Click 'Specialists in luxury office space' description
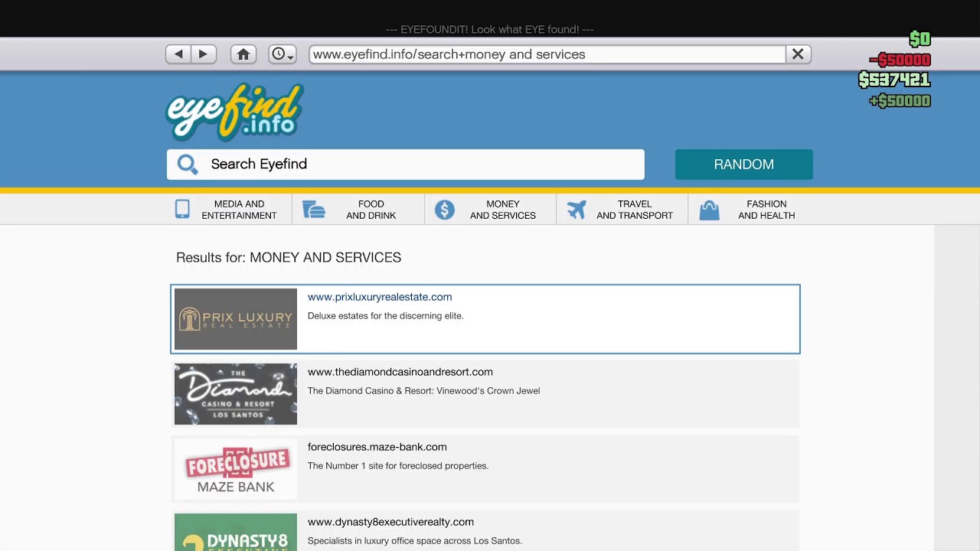Image resolution: width=980 pixels, height=551 pixels. [415, 541]
